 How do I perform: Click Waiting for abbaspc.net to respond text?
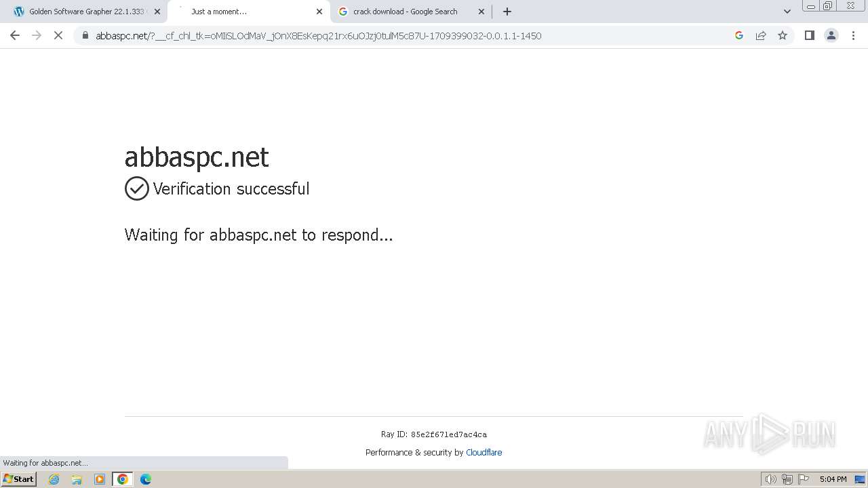(259, 235)
